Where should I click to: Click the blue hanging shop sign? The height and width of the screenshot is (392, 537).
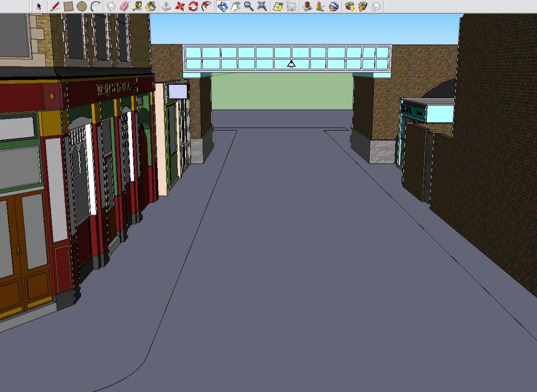pos(178,91)
